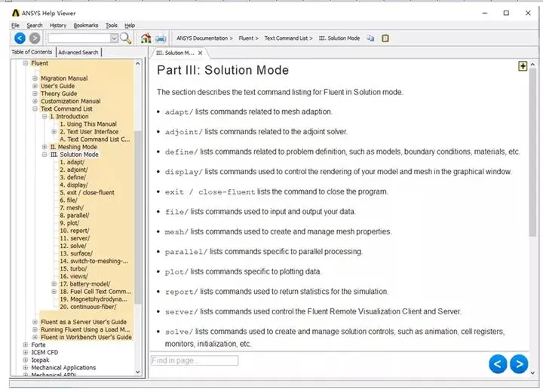
Task: Expand the Customization Manual node
Action: point(35,101)
